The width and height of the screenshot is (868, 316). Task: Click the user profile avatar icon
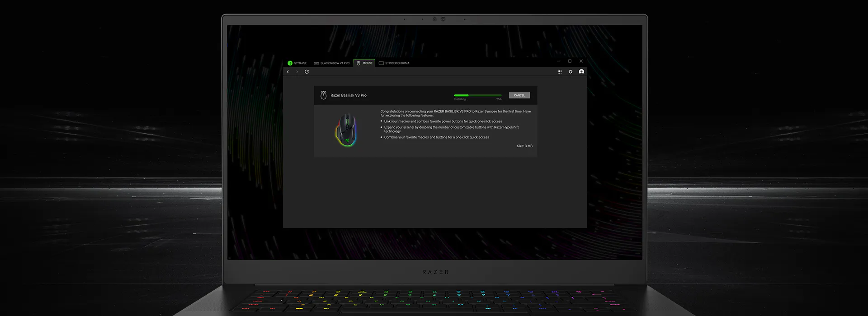pos(581,72)
